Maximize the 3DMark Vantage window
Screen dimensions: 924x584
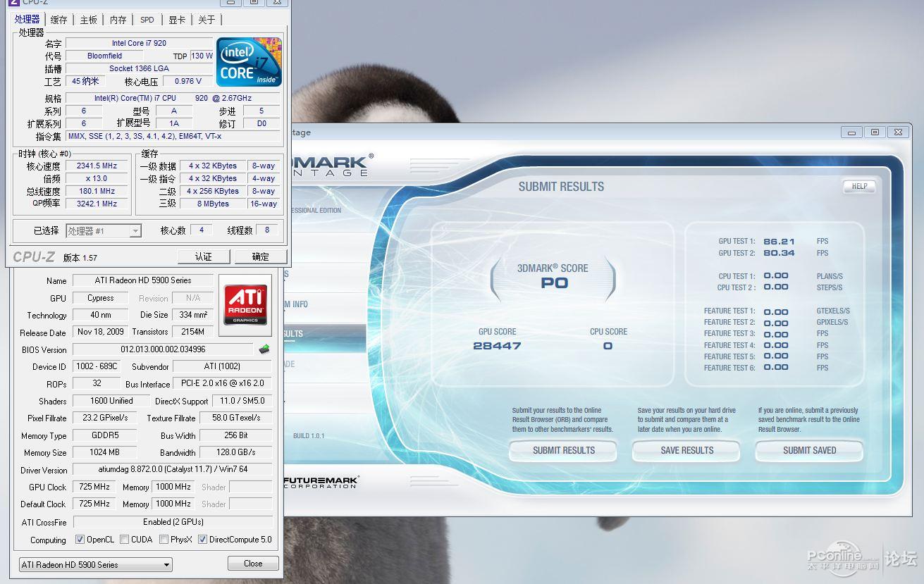coord(875,132)
